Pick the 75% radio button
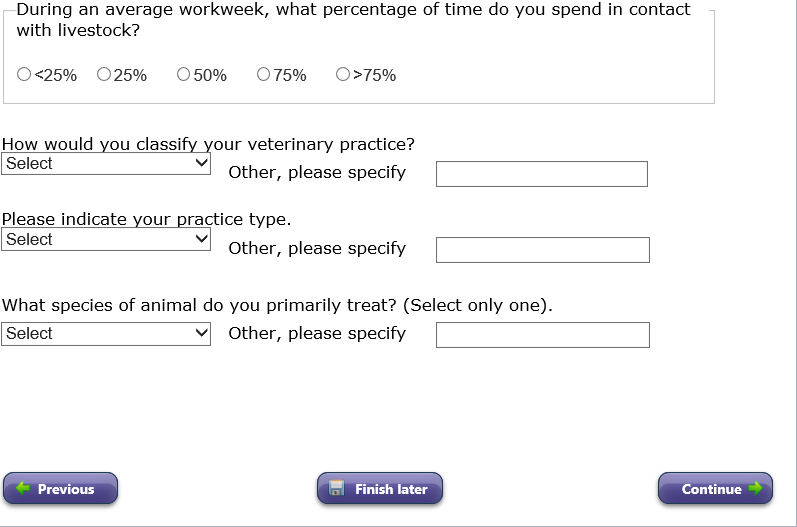The width and height of the screenshot is (797, 527). click(x=264, y=75)
